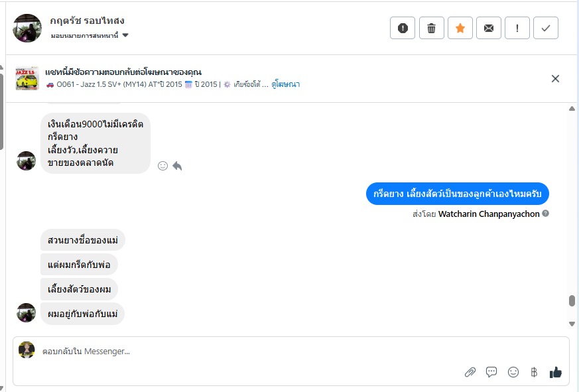The width and height of the screenshot is (579, 392).
Task: Open the ดูโฆษณา ad link
Action: [285, 85]
